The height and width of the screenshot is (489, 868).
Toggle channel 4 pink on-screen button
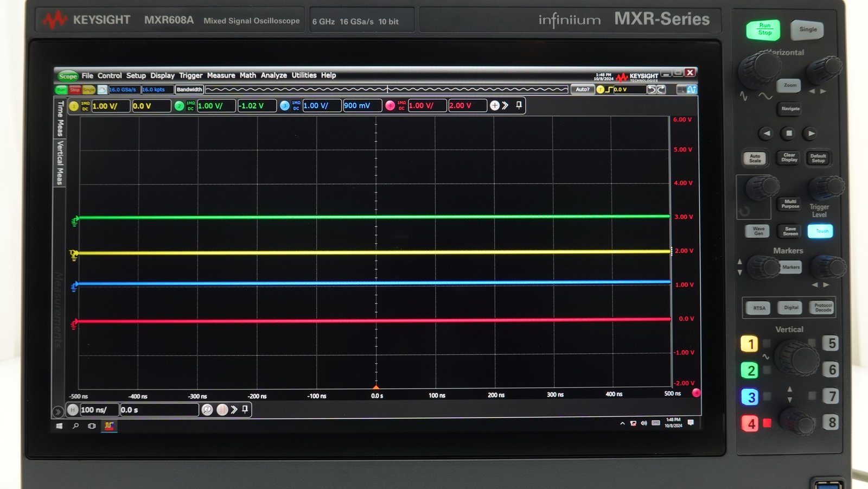click(x=390, y=106)
